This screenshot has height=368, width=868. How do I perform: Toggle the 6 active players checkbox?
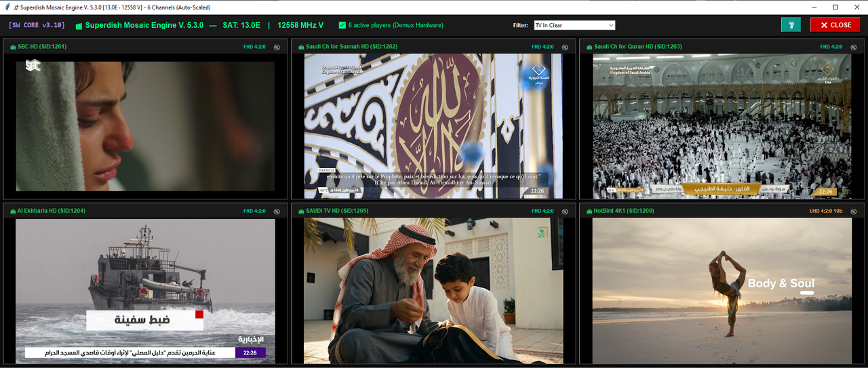tap(342, 25)
